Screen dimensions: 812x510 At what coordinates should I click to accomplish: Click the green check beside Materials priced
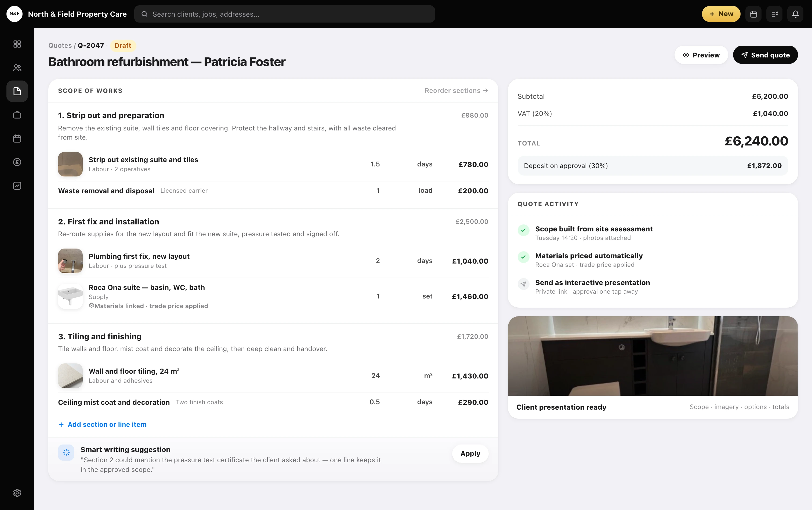pos(523,257)
